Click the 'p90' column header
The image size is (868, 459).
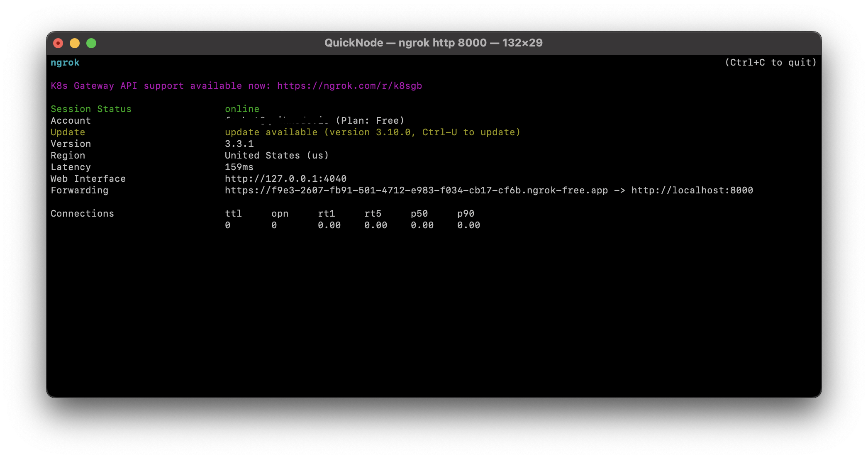[x=466, y=214]
